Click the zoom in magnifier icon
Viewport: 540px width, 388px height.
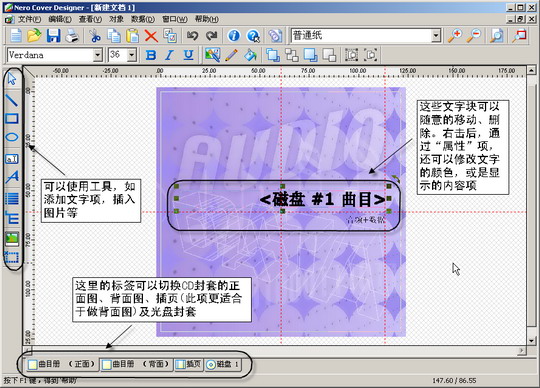(x=455, y=35)
